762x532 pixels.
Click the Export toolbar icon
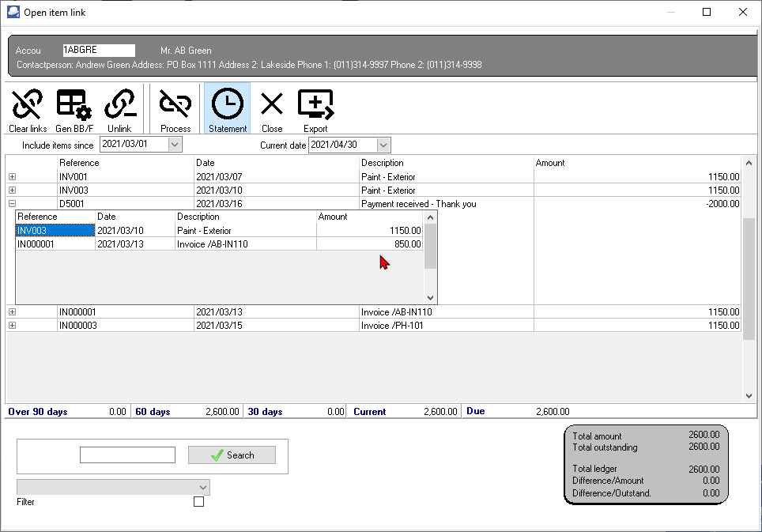click(315, 110)
